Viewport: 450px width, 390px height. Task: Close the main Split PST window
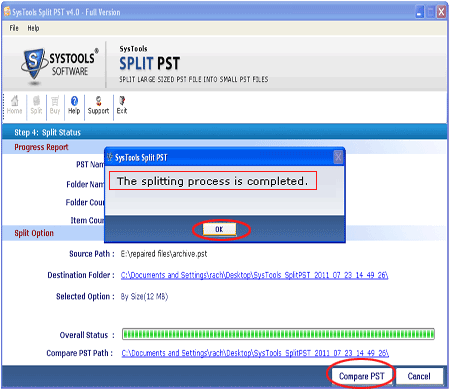[441, 12]
